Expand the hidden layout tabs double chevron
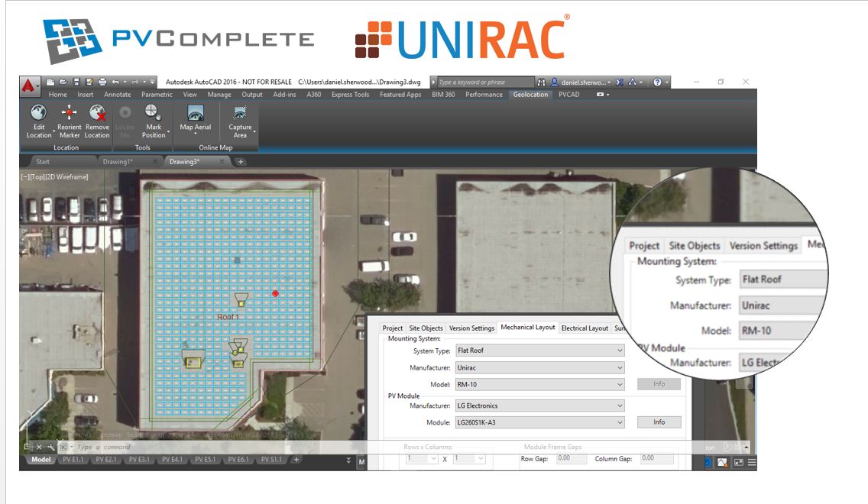Image resolution: width=868 pixels, height=504 pixels. click(348, 460)
